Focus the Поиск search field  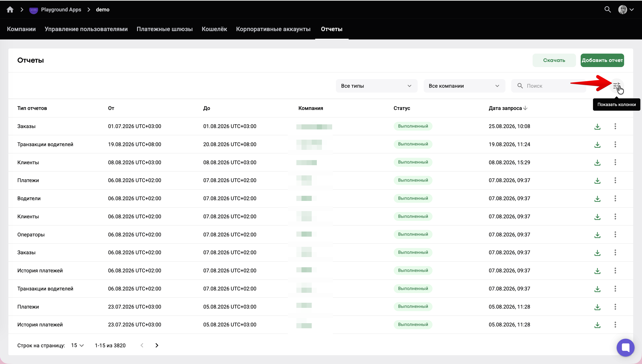click(548, 86)
